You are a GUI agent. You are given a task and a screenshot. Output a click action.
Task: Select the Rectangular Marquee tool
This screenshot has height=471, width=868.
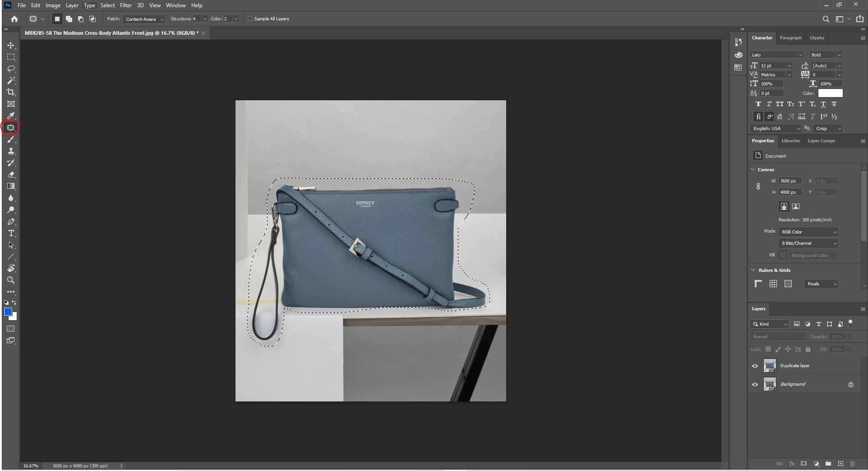tap(11, 57)
